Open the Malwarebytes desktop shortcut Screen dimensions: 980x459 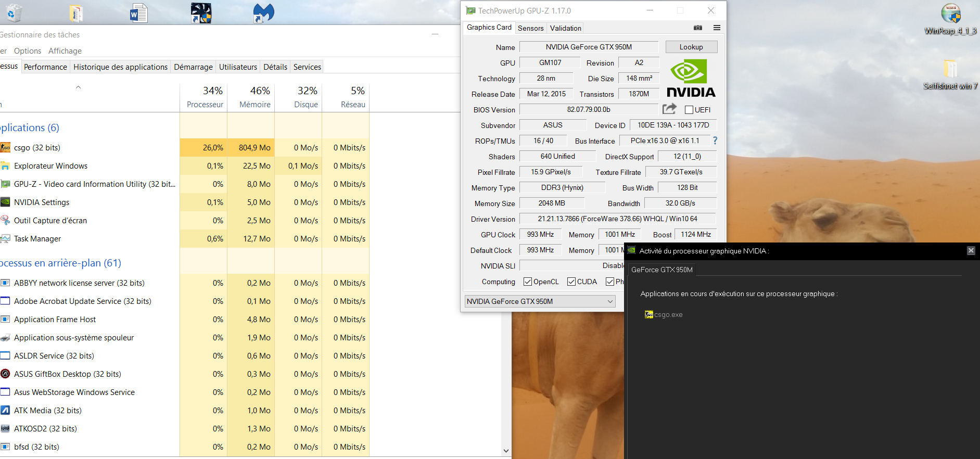pyautogui.click(x=263, y=13)
